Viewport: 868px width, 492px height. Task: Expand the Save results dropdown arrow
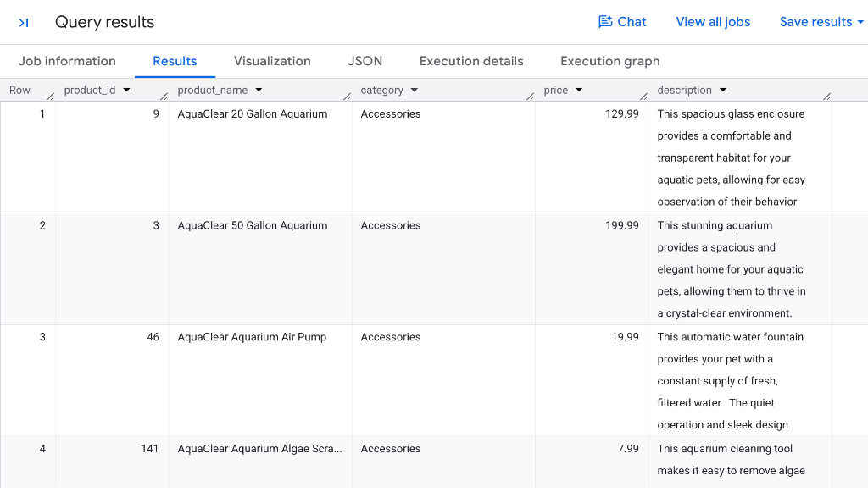point(860,22)
